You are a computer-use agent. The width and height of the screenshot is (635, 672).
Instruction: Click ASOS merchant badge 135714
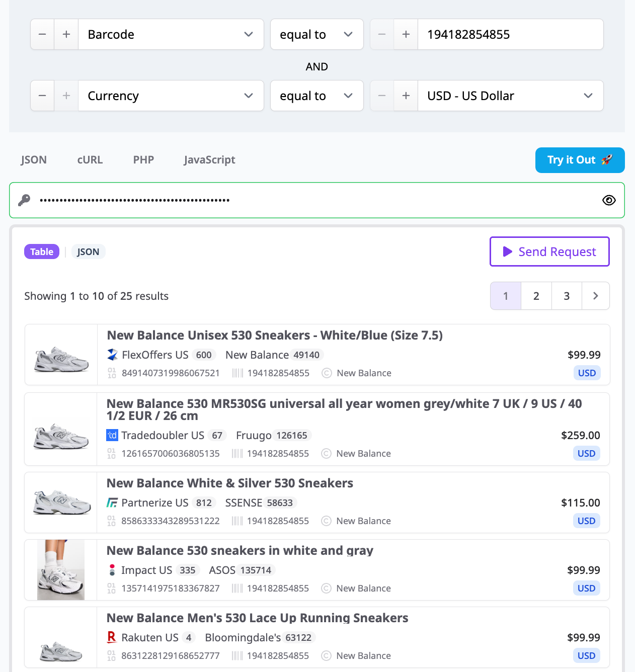pyautogui.click(x=256, y=570)
